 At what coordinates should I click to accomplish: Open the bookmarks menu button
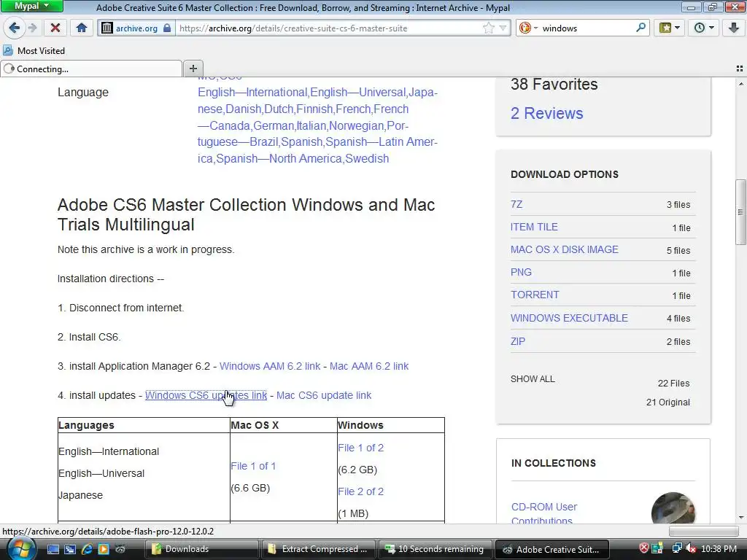(x=670, y=28)
